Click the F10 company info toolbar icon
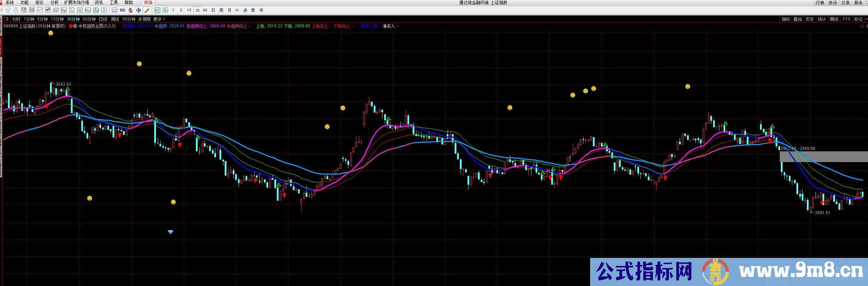The image size is (868, 286). (64, 10)
